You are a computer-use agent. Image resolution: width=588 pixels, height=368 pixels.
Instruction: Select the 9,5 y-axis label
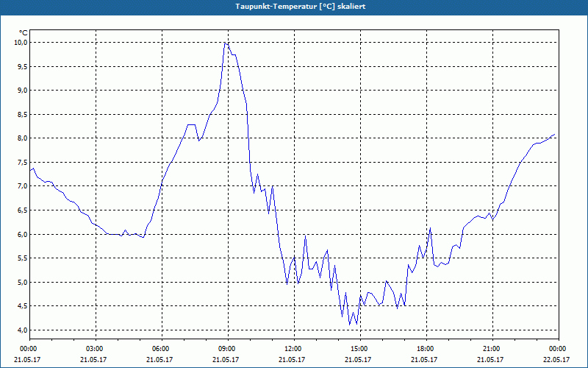tap(23, 66)
